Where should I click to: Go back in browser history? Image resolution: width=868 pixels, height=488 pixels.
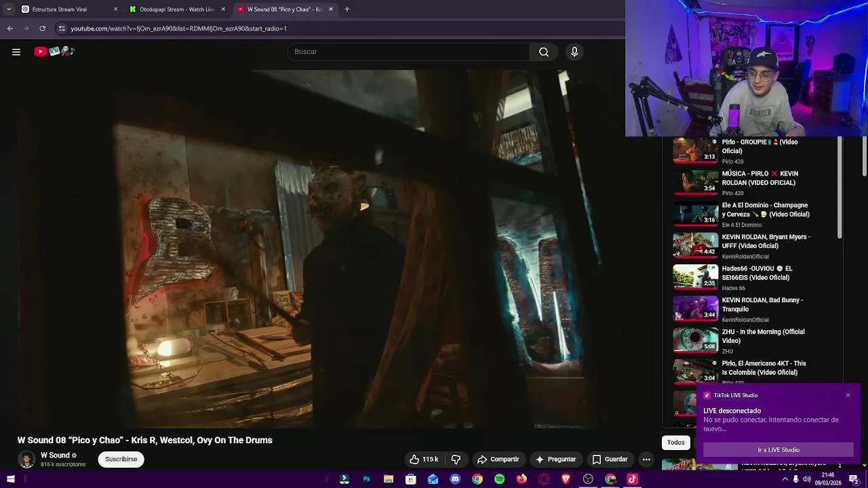tap(9, 28)
